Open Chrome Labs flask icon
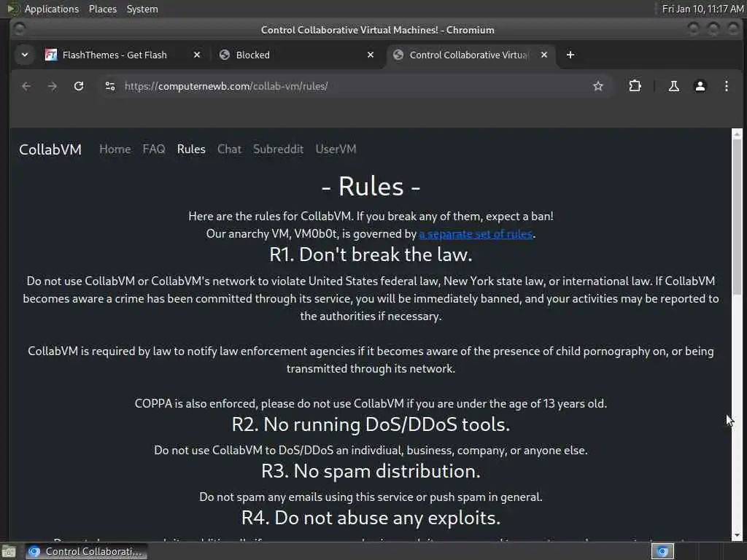Image resolution: width=747 pixels, height=560 pixels. [x=673, y=86]
